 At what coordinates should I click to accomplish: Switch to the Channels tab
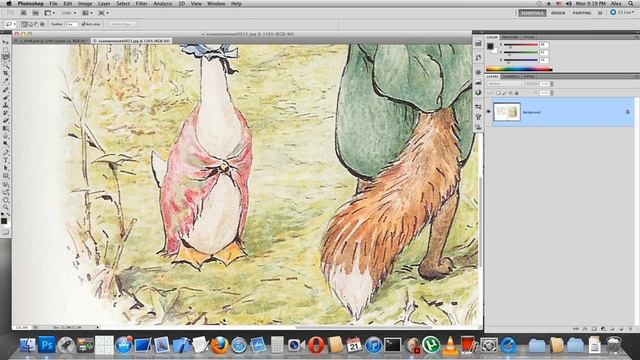click(x=510, y=76)
